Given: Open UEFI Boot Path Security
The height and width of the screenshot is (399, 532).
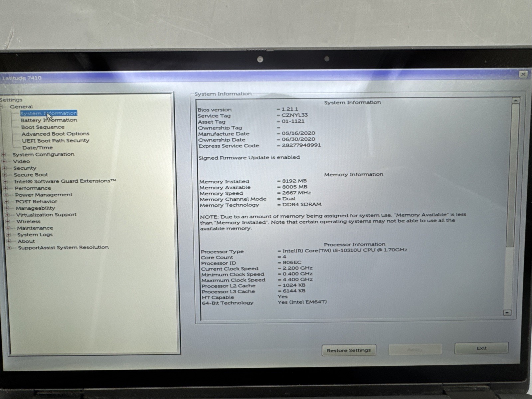Looking at the screenshot, I should point(56,141).
